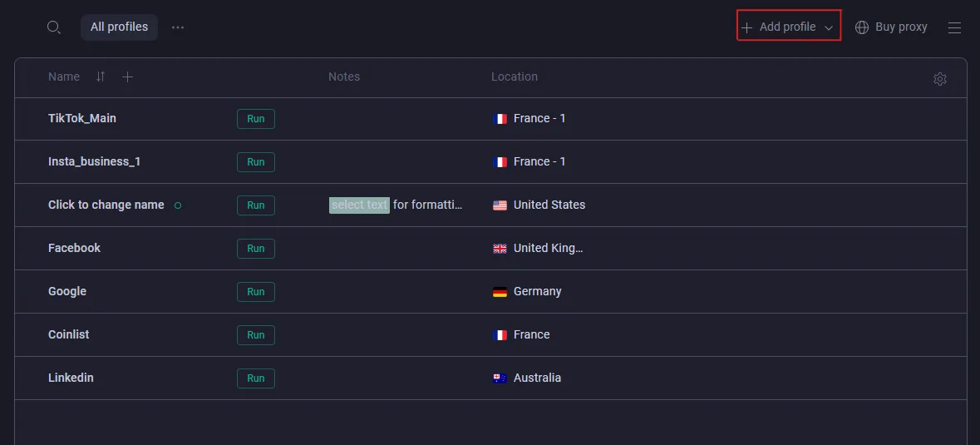Add a column with the plus icon
This screenshot has height=445, width=980.
(x=127, y=77)
